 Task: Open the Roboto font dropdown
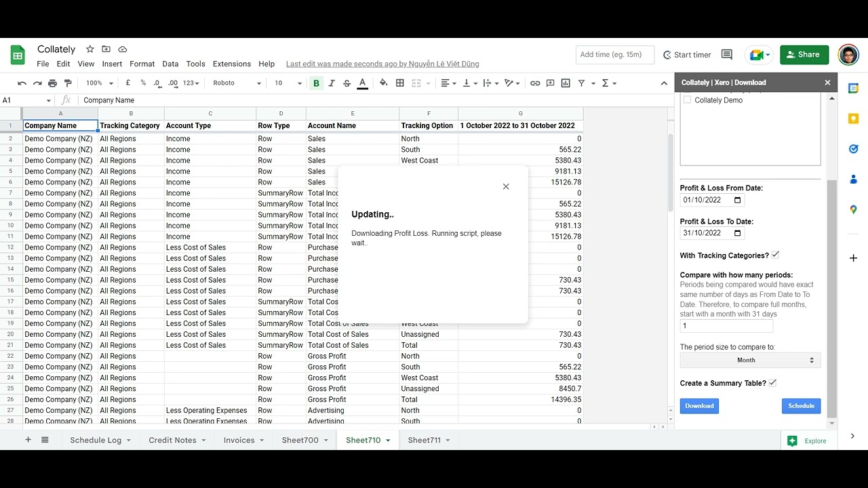tap(237, 83)
